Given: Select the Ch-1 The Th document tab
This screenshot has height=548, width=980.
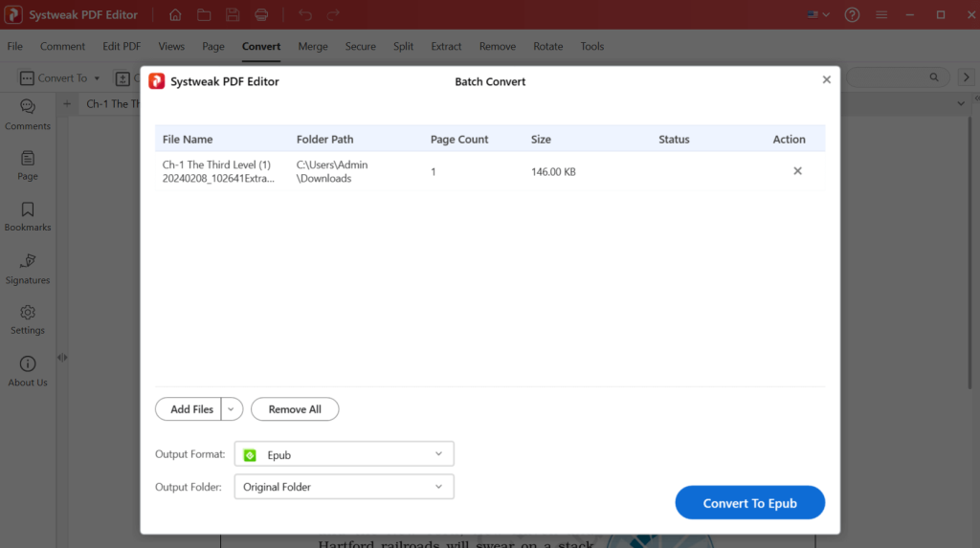Looking at the screenshot, I should pyautogui.click(x=113, y=103).
